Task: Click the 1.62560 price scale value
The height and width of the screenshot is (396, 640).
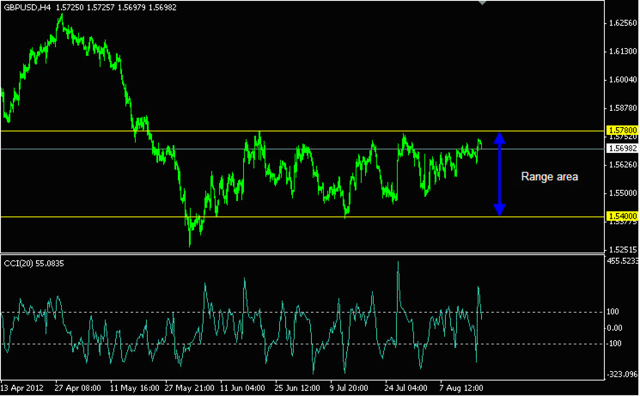Action: 623,23
